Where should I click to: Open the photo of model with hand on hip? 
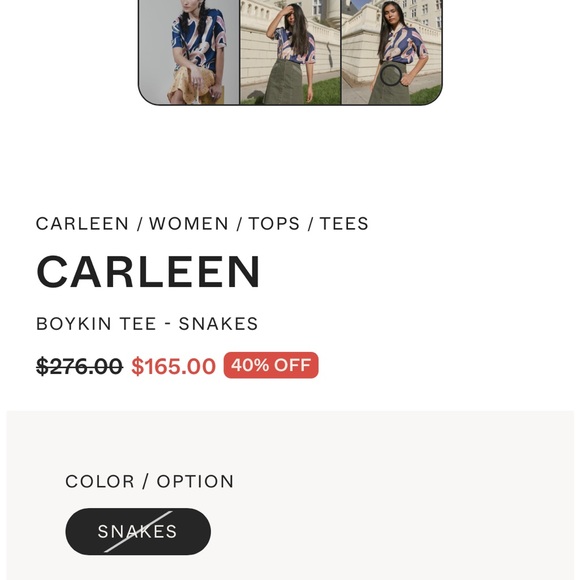pos(392,52)
